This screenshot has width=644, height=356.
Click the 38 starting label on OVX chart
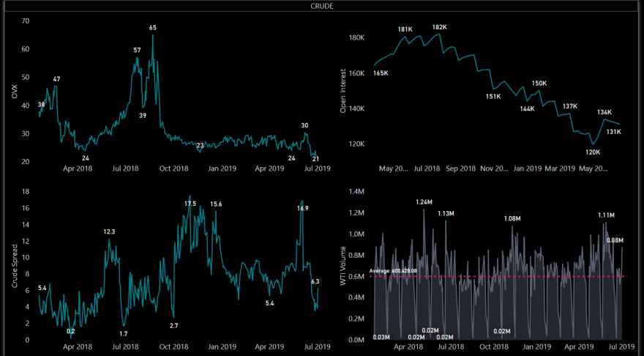[x=42, y=105]
